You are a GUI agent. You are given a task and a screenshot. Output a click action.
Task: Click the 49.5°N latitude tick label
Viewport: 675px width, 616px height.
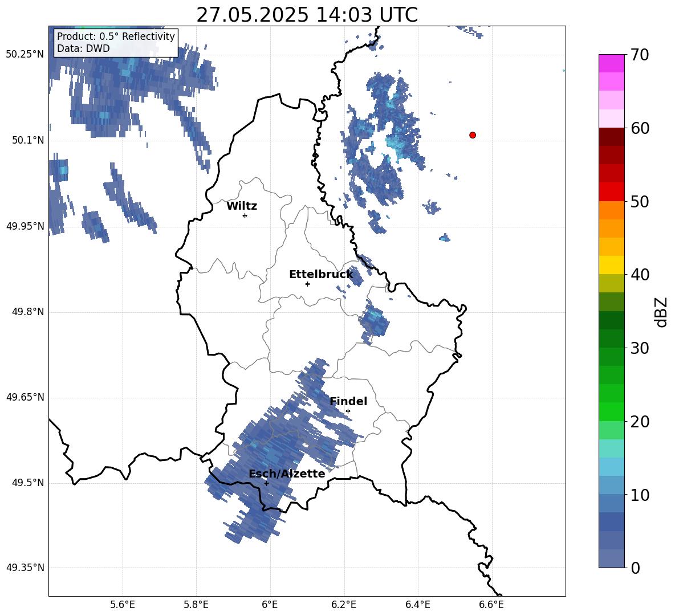pos(28,483)
